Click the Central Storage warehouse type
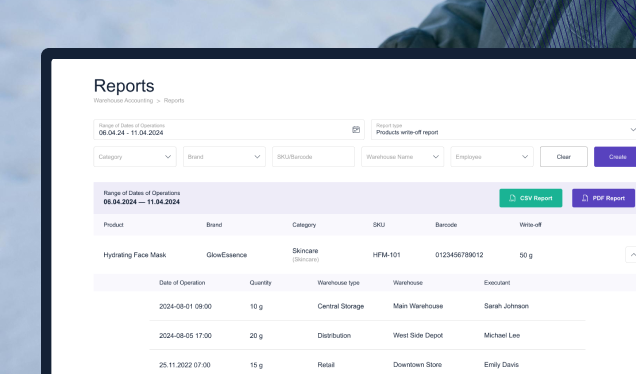 [341, 306]
